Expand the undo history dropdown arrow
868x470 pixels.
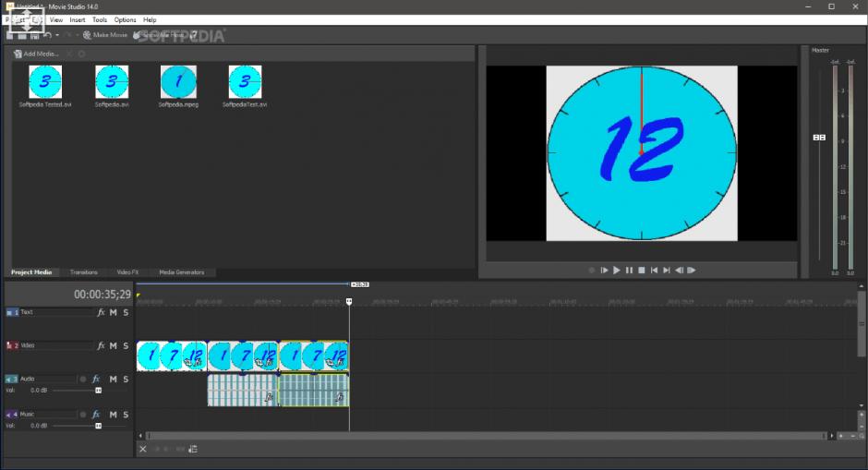tap(57, 35)
